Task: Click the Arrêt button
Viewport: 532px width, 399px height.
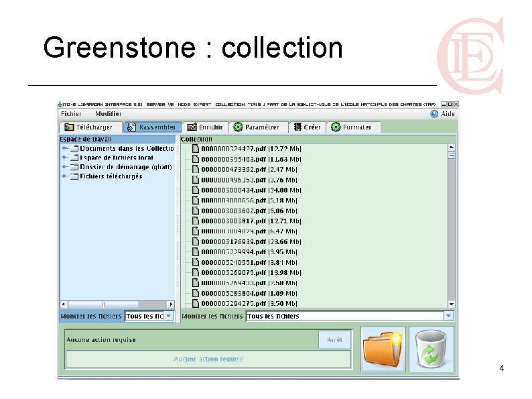Action: click(x=334, y=339)
